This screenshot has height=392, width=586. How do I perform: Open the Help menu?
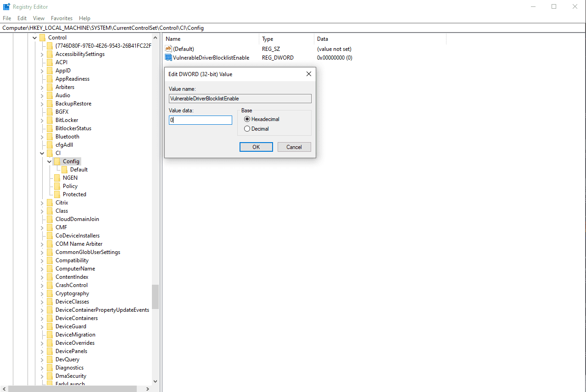tap(84, 18)
